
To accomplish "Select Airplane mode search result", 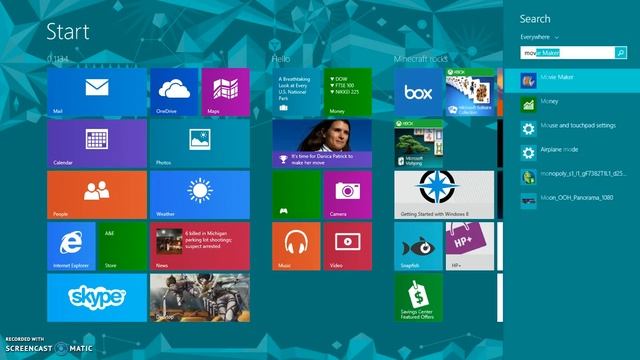I will 572,153.
